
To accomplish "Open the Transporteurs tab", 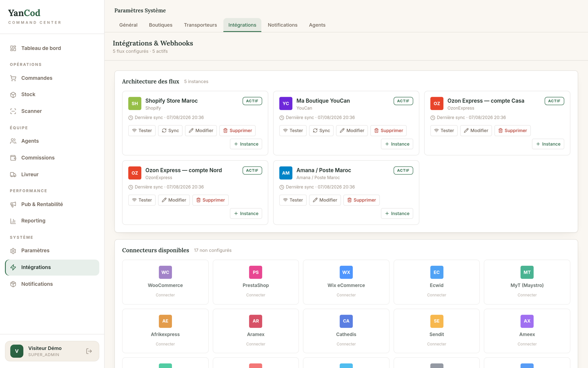I will point(200,25).
